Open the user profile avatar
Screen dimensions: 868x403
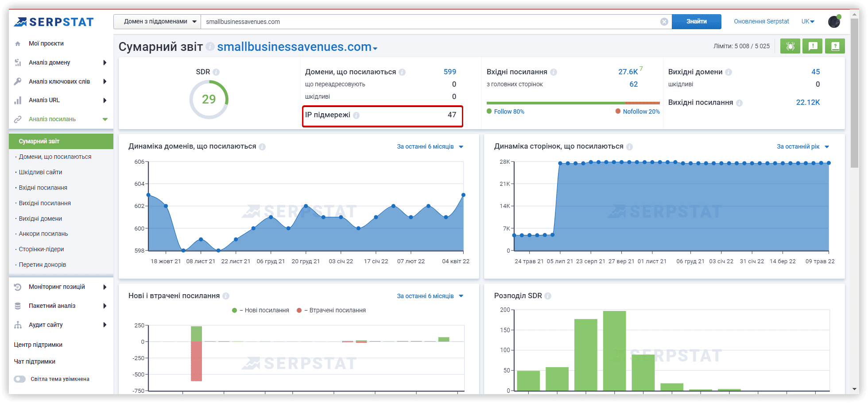coord(834,21)
